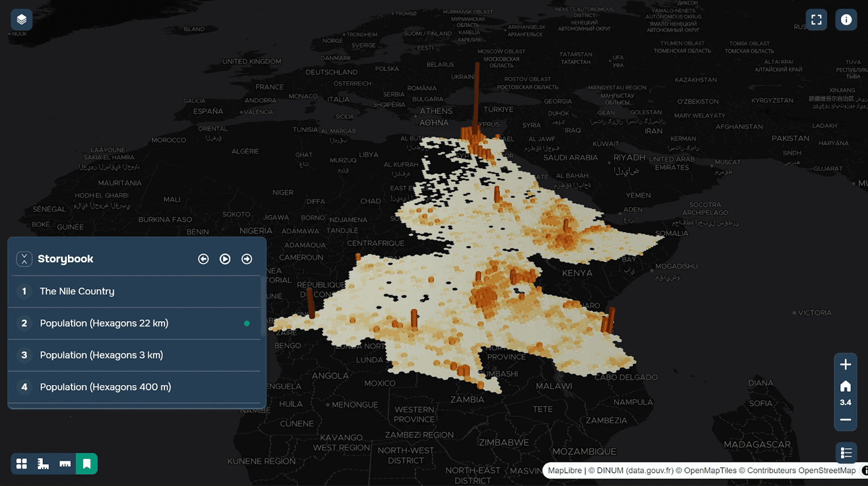Collapse the Storybook panel

[24, 259]
